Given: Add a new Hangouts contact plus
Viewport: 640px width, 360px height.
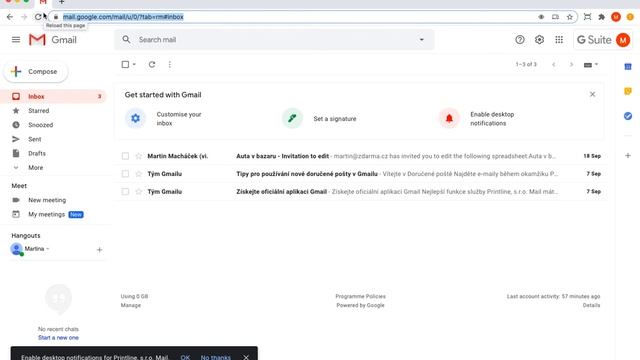Looking at the screenshot, I should point(99,249).
